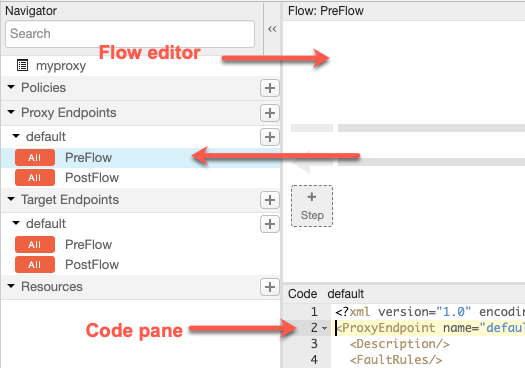Add a Step in the flow editor

(x=312, y=206)
